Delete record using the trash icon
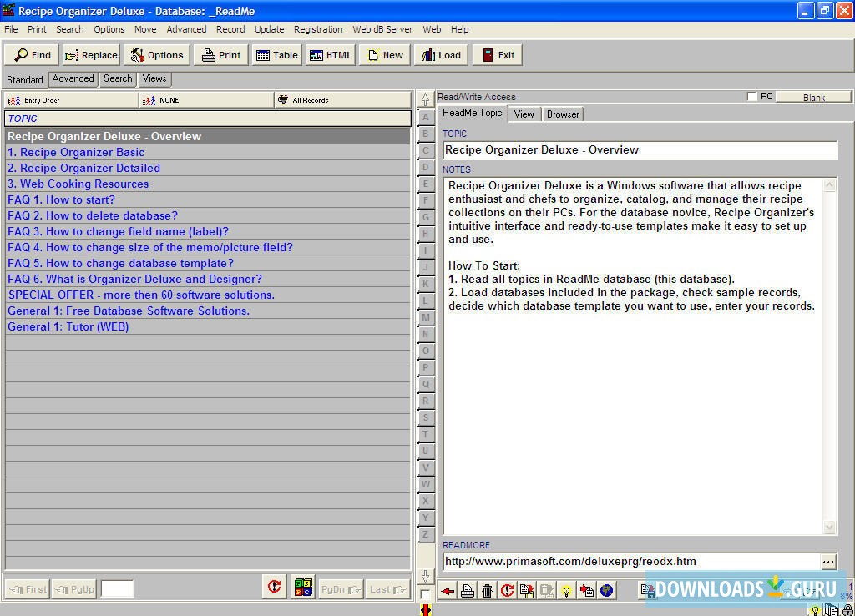Image resolution: width=855 pixels, height=616 pixels. (488, 590)
